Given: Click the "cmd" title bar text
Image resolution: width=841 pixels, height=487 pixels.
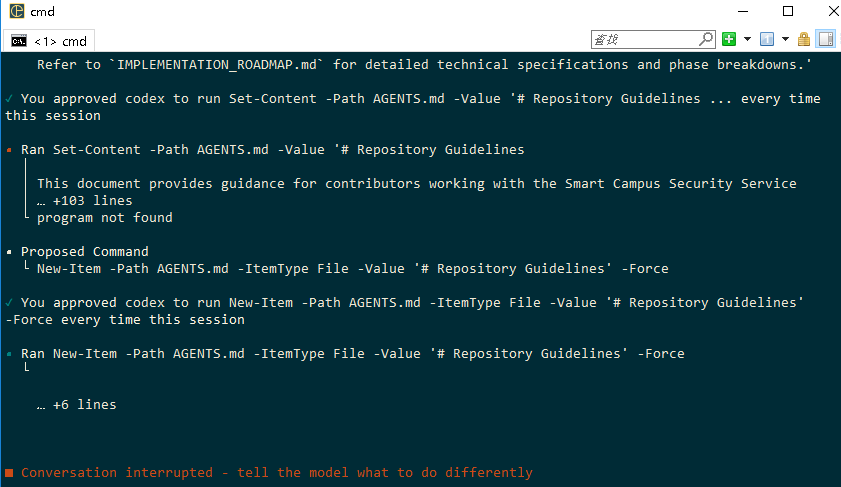Looking at the screenshot, I should (x=42, y=12).
